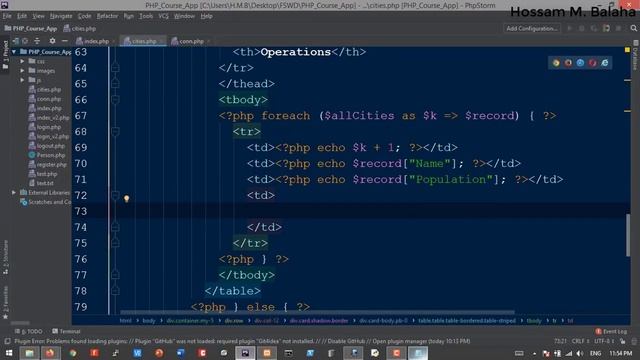640x360 pixels.
Task: Click the Add Configuration button
Action: [532, 29]
